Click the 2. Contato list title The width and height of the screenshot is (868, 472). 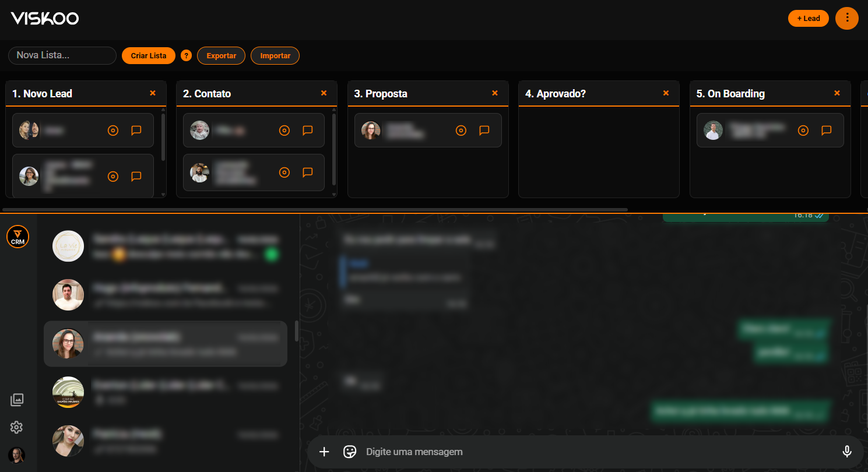(x=207, y=94)
